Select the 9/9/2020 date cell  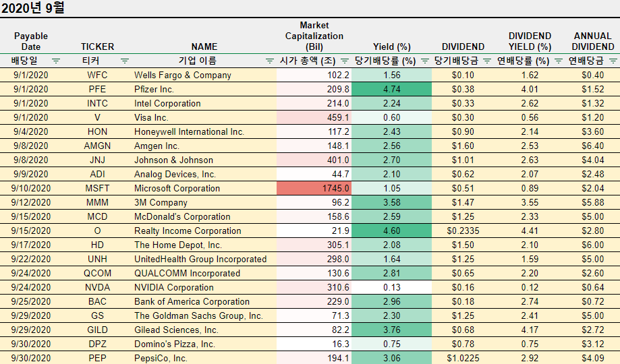31,175
